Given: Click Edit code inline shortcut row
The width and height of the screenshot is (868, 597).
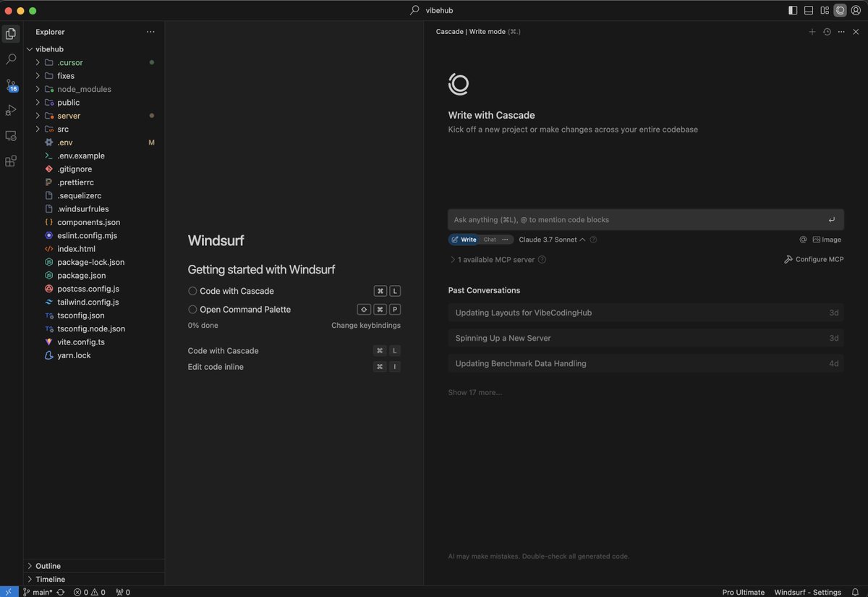Looking at the screenshot, I should [294, 367].
